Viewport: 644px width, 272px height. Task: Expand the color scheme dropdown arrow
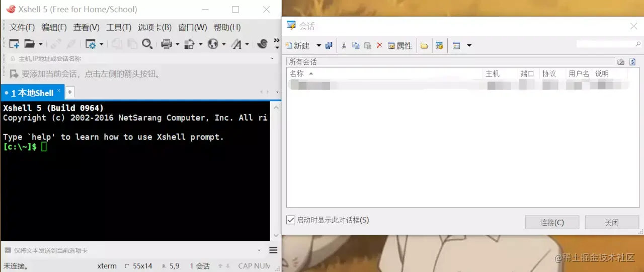200,44
